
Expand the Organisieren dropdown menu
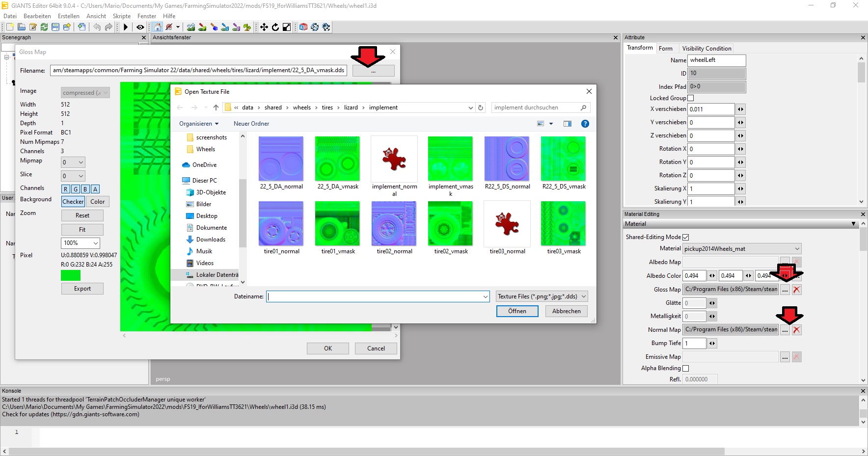199,124
